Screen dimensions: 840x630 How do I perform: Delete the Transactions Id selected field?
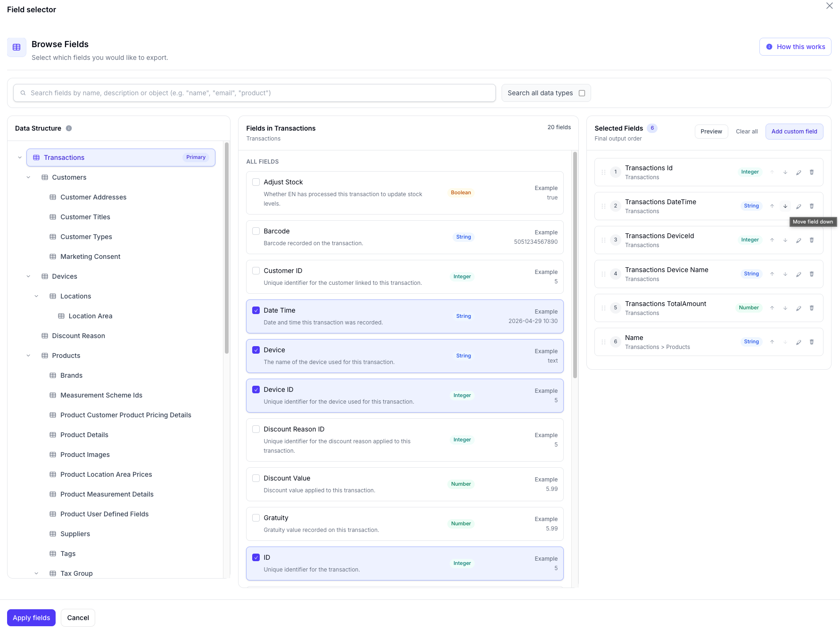click(812, 172)
